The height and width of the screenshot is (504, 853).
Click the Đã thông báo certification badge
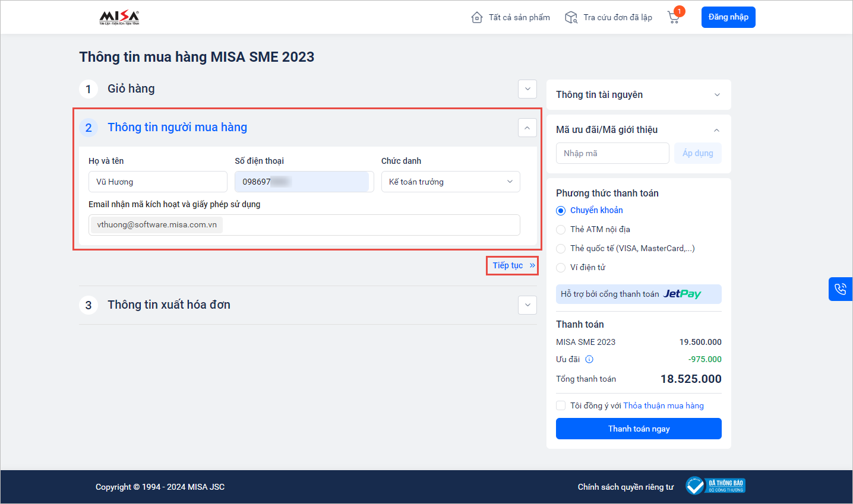click(x=716, y=486)
